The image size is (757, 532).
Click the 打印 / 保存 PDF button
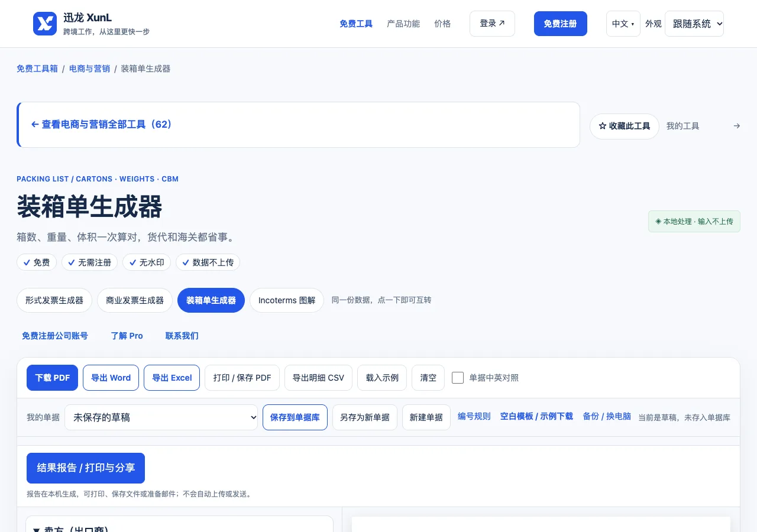pos(242,378)
